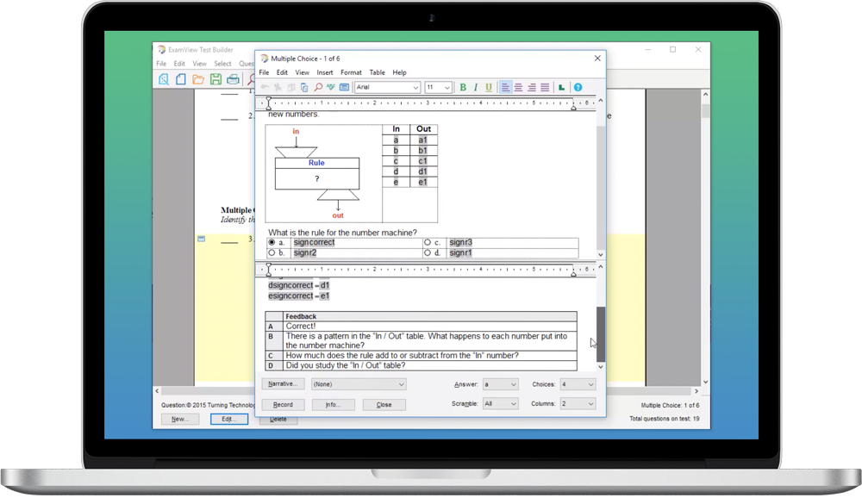Open View menu in Multiple Choice window
This screenshot has height=504, width=862.
click(303, 72)
